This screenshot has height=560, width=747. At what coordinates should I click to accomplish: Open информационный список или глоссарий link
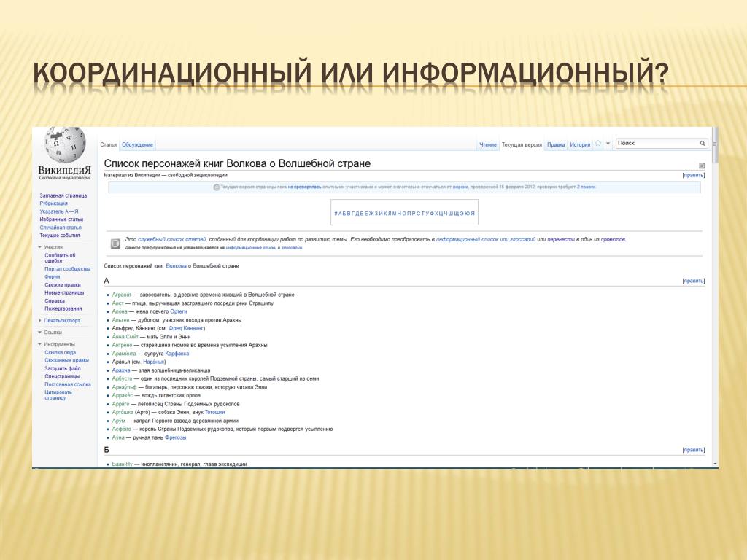point(485,239)
